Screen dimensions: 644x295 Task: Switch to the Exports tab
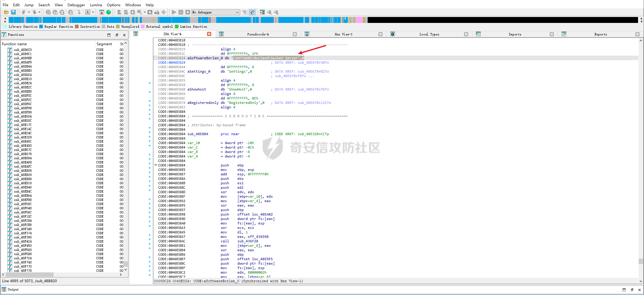[601, 34]
